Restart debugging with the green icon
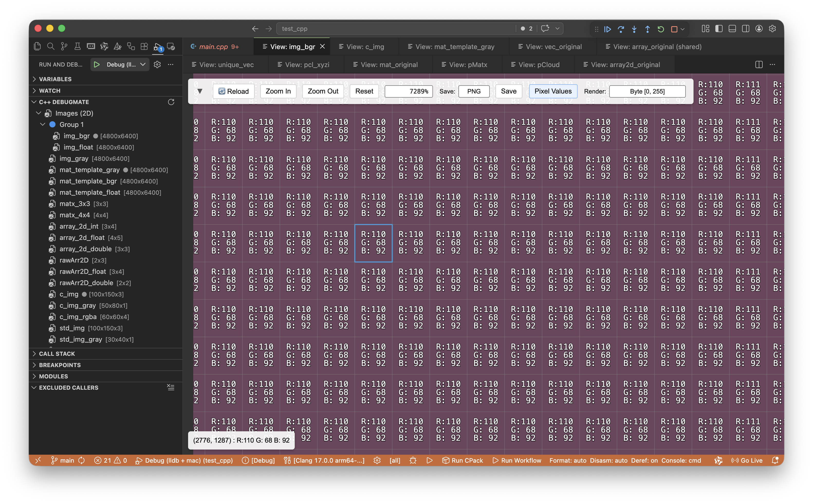 click(x=661, y=29)
